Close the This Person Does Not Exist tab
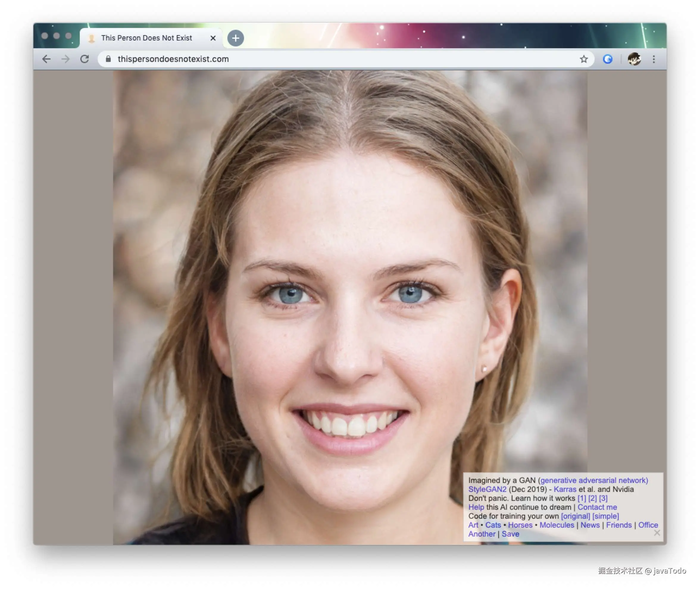700x589 pixels. coord(213,38)
